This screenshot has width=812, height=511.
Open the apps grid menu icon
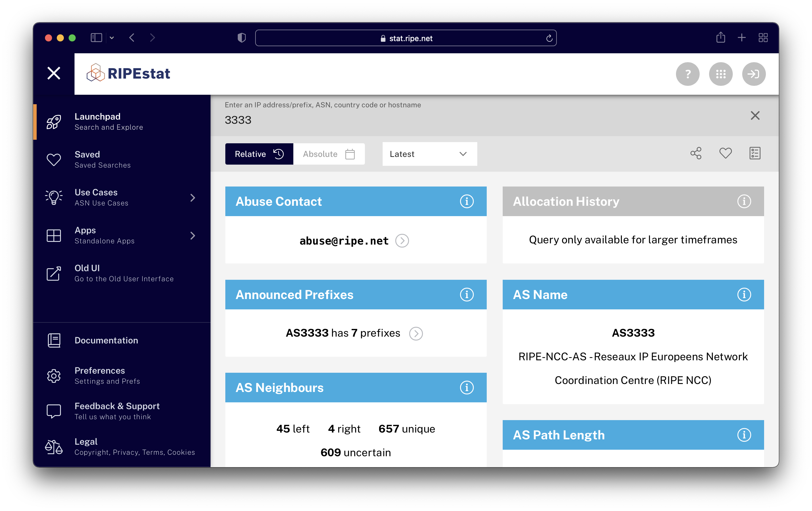721,74
